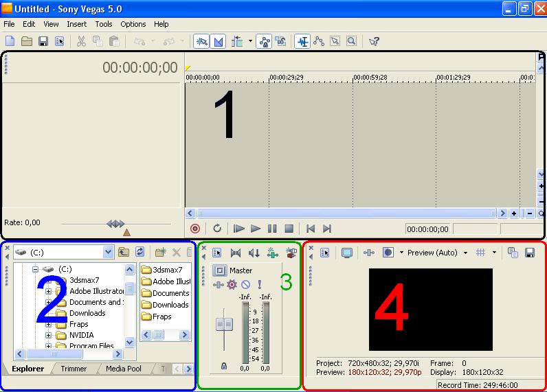Open the View menu
This screenshot has width=547, height=392.
click(51, 24)
